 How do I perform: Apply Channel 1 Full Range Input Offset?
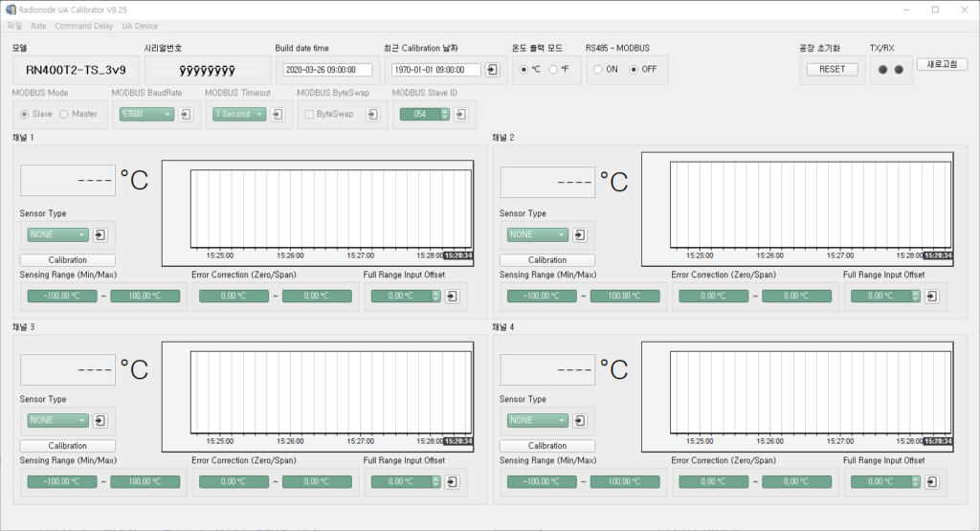452,296
